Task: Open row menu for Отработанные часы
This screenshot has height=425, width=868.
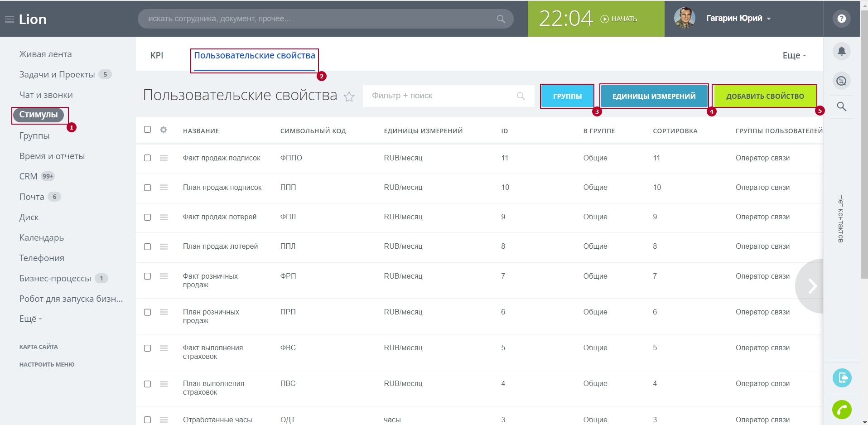Action: tap(164, 420)
